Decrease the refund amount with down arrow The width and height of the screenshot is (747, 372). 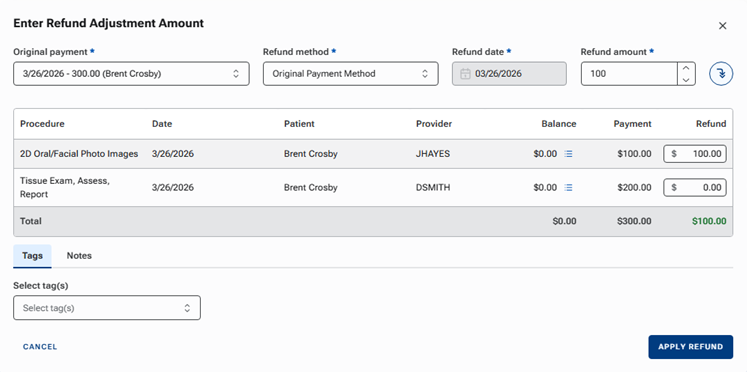[686, 80]
